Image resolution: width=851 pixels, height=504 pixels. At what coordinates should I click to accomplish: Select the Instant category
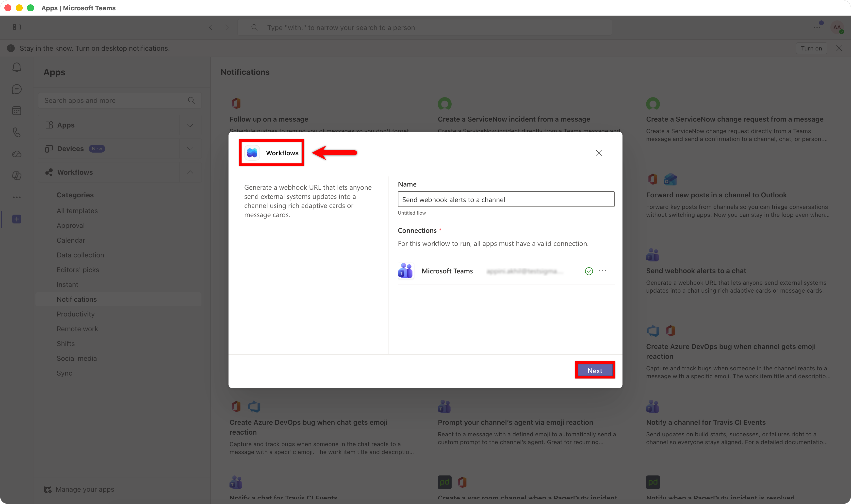click(x=67, y=284)
